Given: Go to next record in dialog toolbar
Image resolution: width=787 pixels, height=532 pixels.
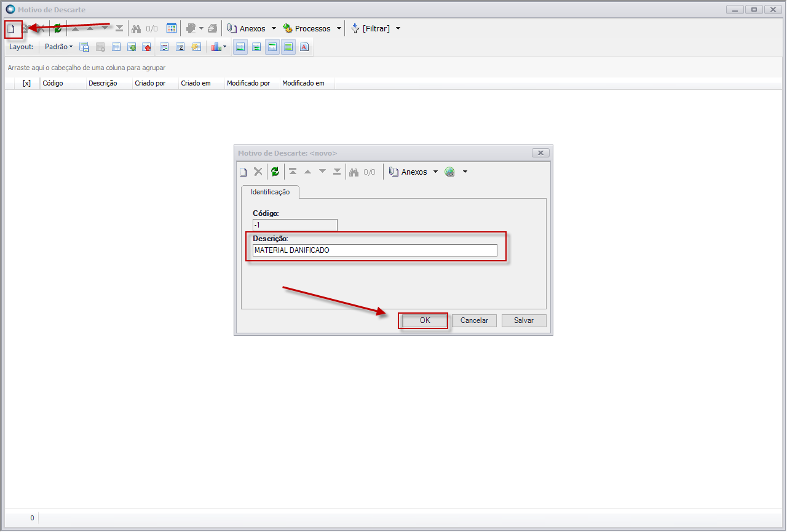Looking at the screenshot, I should tap(322, 172).
